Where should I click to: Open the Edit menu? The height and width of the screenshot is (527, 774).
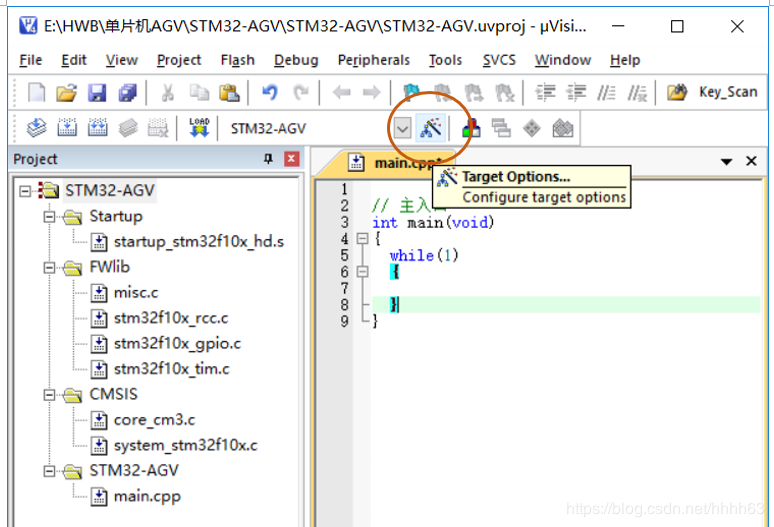74,60
